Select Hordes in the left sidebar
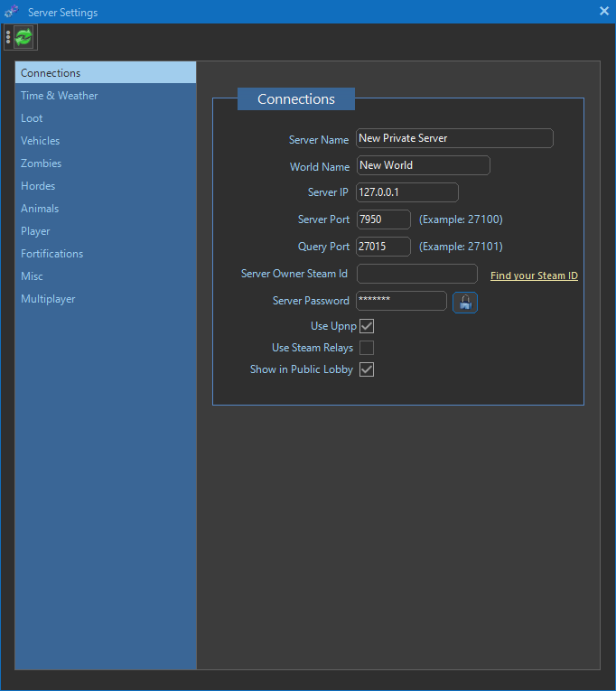The width and height of the screenshot is (616, 691). pyautogui.click(x=38, y=186)
